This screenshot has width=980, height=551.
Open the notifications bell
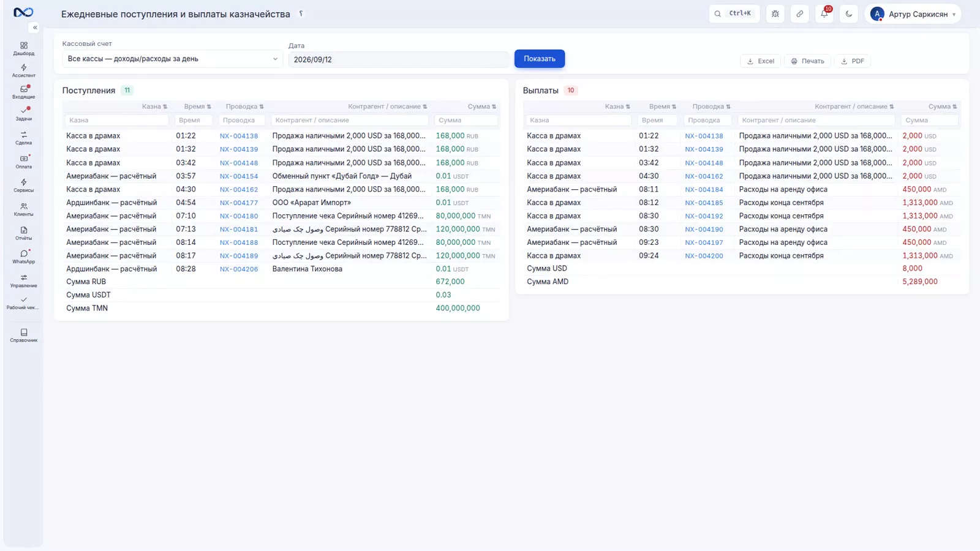click(x=824, y=13)
